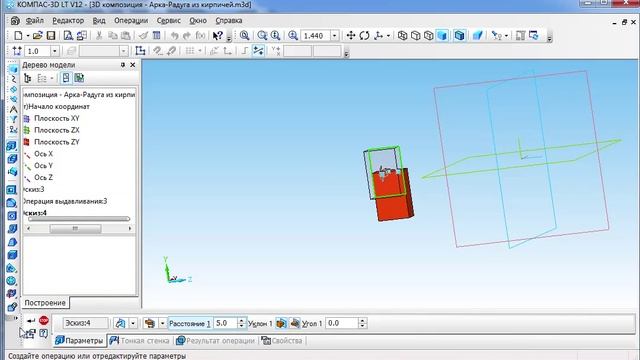The height and width of the screenshot is (360, 640).
Task: Click the red STOP abort command icon
Action: (44, 321)
